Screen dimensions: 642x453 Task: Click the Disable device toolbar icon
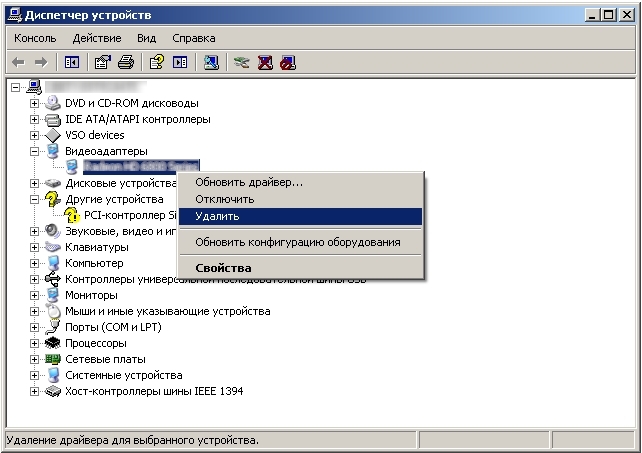pyautogui.click(x=287, y=63)
